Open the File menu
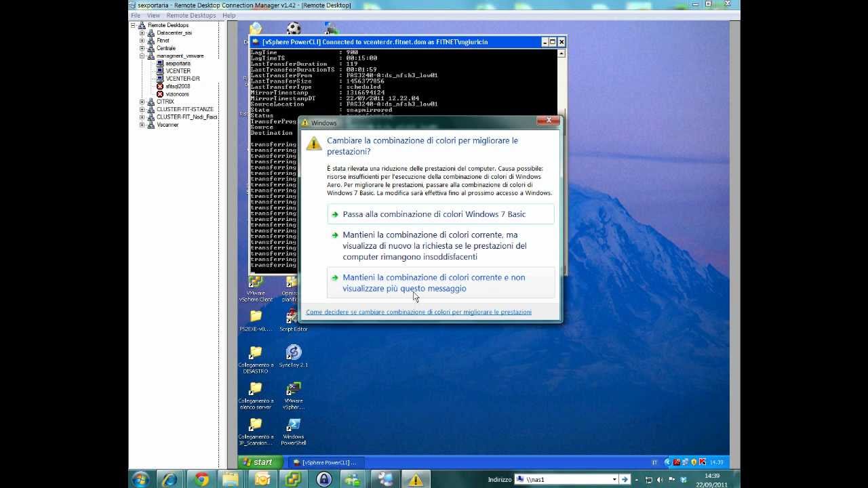Viewport: 868px width, 488px height. 136,15
